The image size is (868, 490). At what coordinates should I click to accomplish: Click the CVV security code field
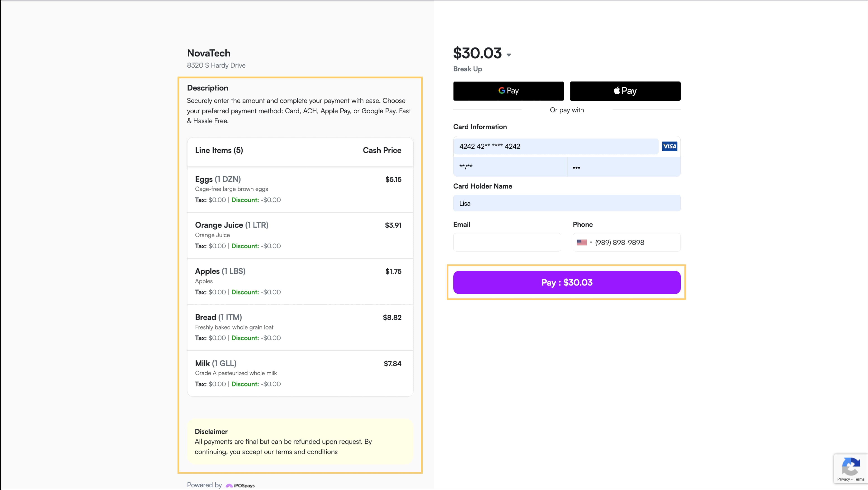click(624, 167)
